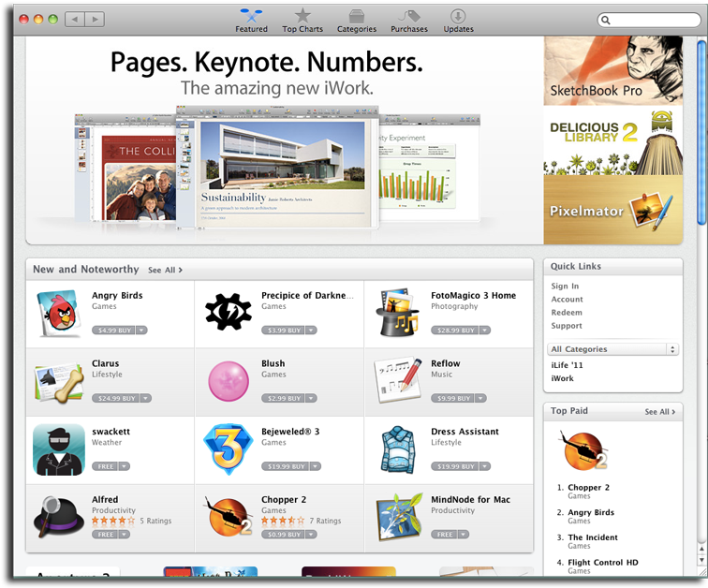Open the Blush pink ball icon
The image size is (708, 588).
(x=229, y=381)
